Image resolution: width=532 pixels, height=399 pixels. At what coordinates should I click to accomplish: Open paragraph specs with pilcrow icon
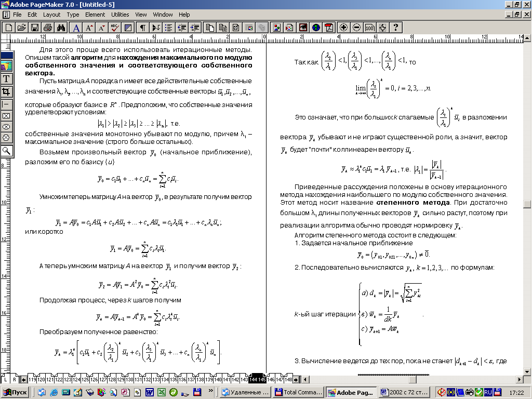tap(143, 28)
